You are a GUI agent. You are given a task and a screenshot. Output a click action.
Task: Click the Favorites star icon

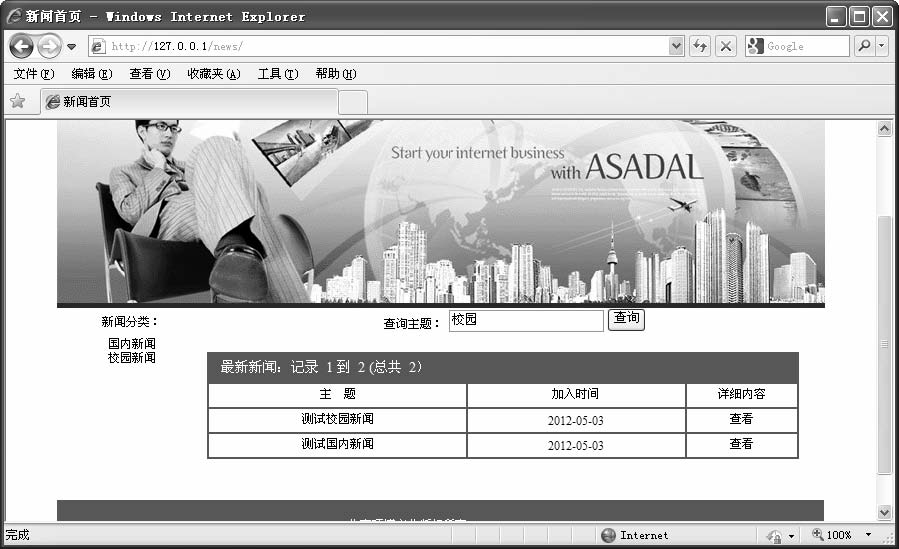click(18, 101)
